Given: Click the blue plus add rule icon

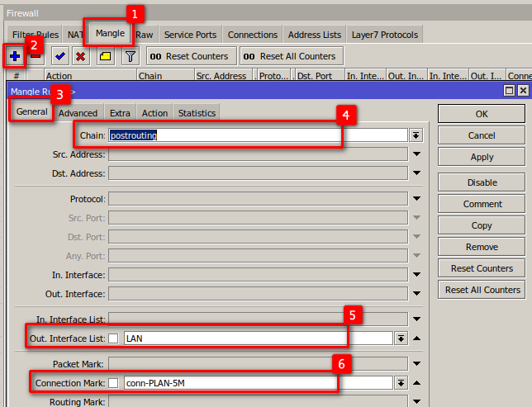Looking at the screenshot, I should (15, 56).
